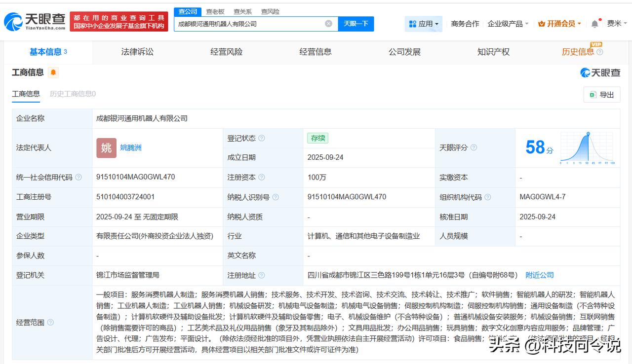Click the help icon beside 统一社会信用代码
Image resolution: width=632 pixels, height=364 pixels.
pyautogui.click(x=79, y=178)
